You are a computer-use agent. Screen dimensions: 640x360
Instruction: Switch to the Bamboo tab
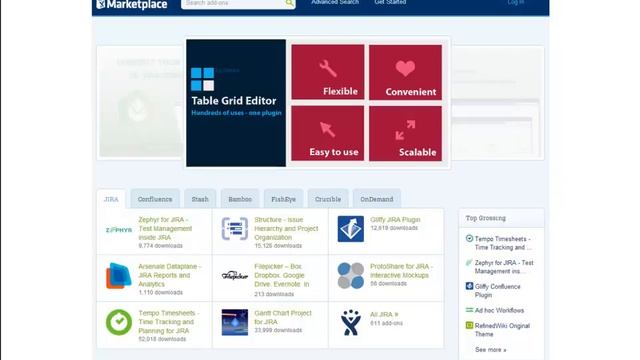pyautogui.click(x=240, y=199)
